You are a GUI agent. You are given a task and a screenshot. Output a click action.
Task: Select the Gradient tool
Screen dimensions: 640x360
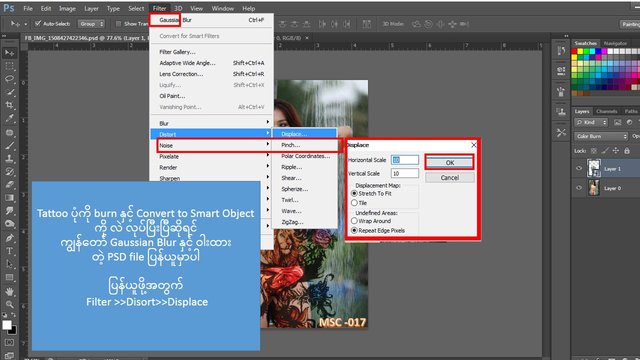[x=9, y=198]
